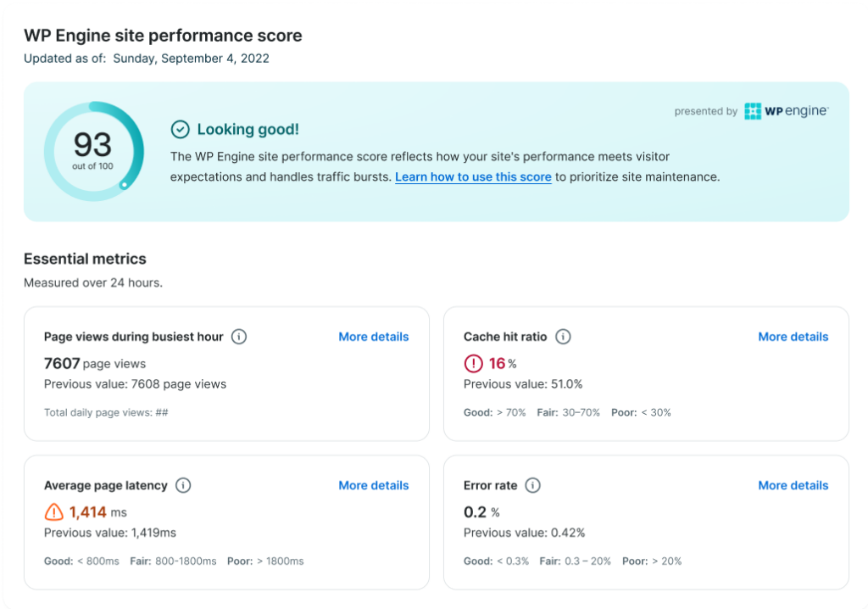Click the 0.2 % error rate value
Viewport: 868px width, 609px height.
point(481,511)
